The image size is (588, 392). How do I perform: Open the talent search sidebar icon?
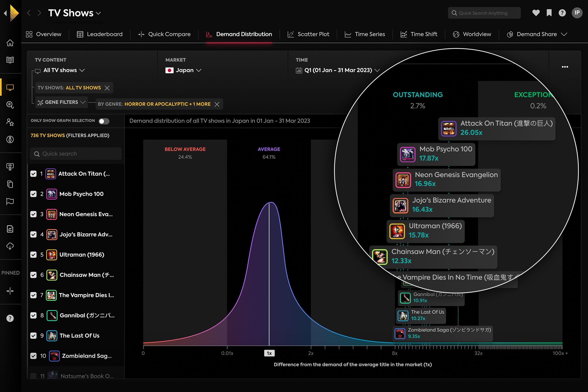[10, 105]
